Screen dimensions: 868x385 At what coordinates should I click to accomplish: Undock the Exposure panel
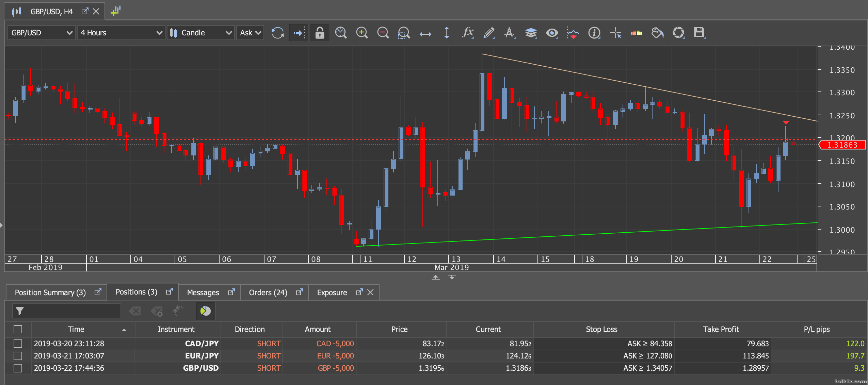359,292
